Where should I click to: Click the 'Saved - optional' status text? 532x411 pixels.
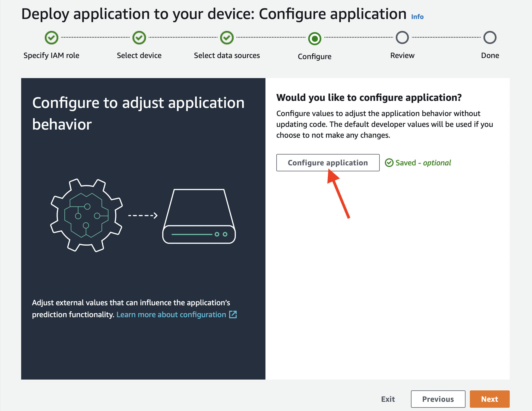423,163
